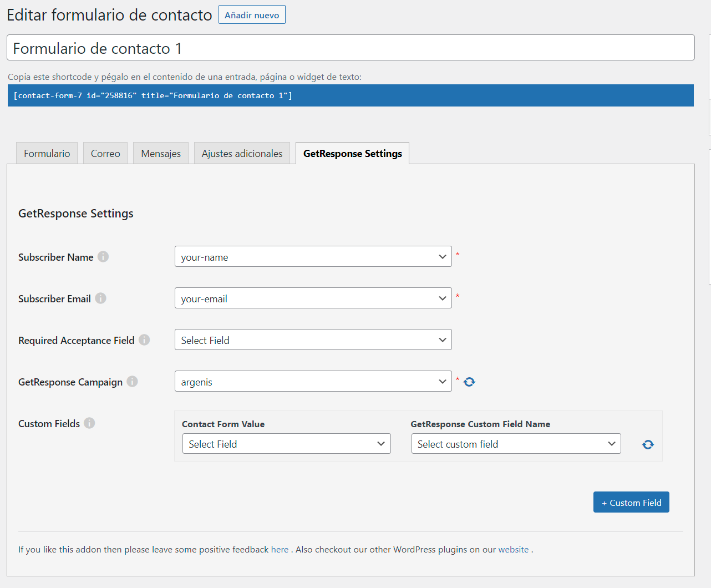
Task: Switch to the Mensajes tab
Action: pyautogui.click(x=161, y=153)
